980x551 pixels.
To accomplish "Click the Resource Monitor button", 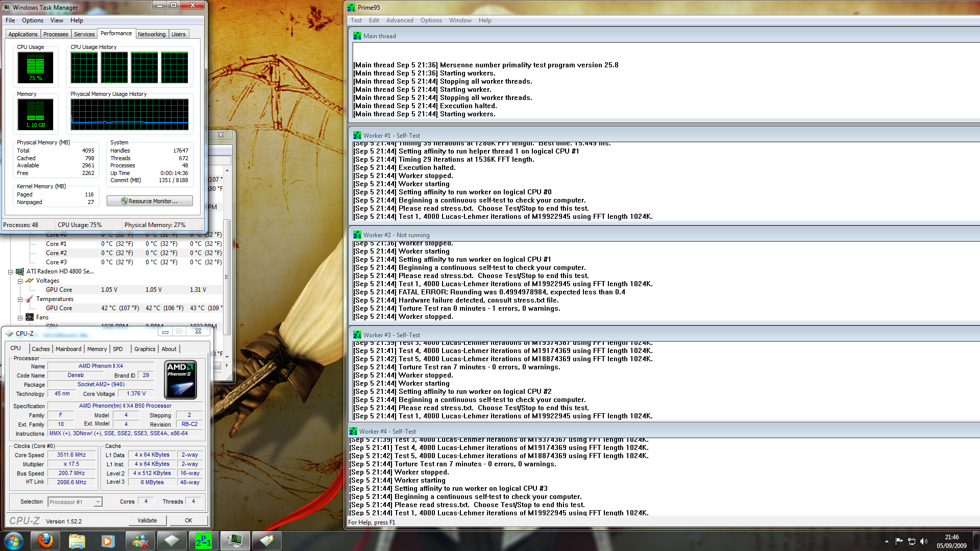I will [150, 201].
